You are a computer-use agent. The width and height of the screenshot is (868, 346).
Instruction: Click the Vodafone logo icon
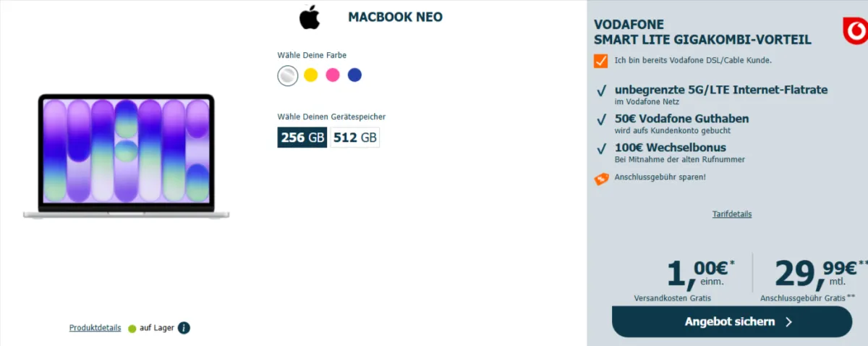[x=855, y=32]
